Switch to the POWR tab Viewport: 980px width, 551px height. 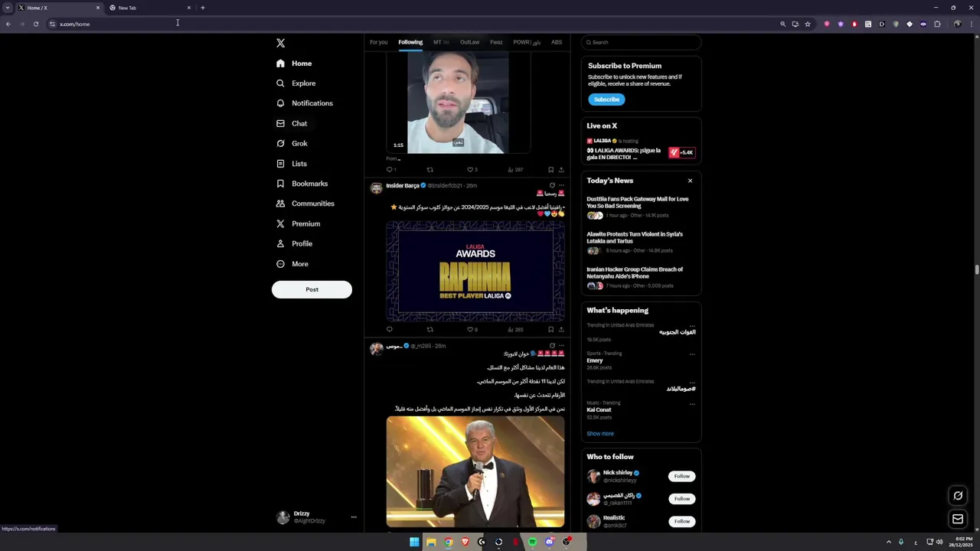527,42
